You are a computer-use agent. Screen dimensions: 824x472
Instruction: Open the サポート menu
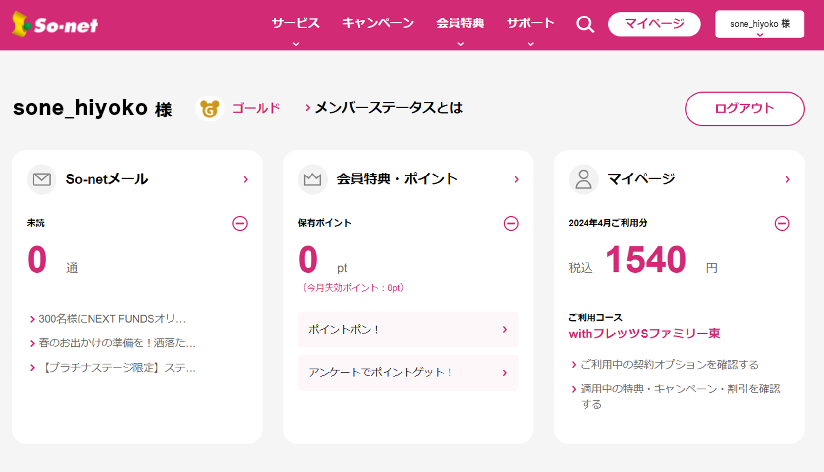click(x=530, y=24)
